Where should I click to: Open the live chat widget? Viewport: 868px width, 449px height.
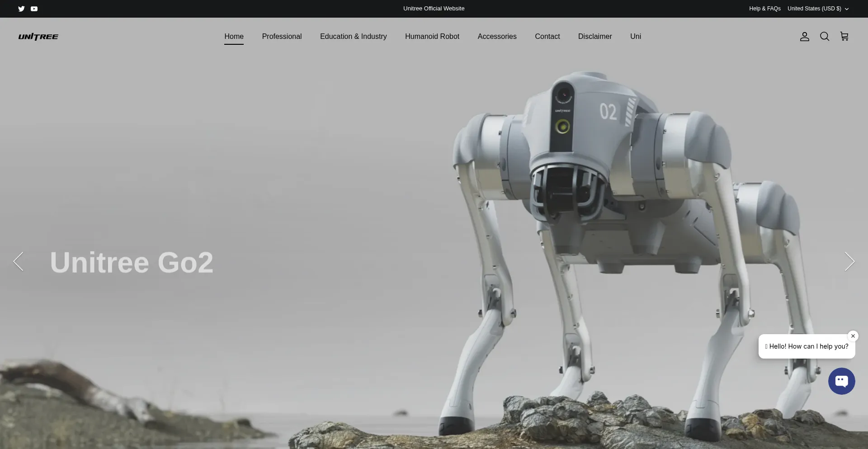[x=841, y=381]
